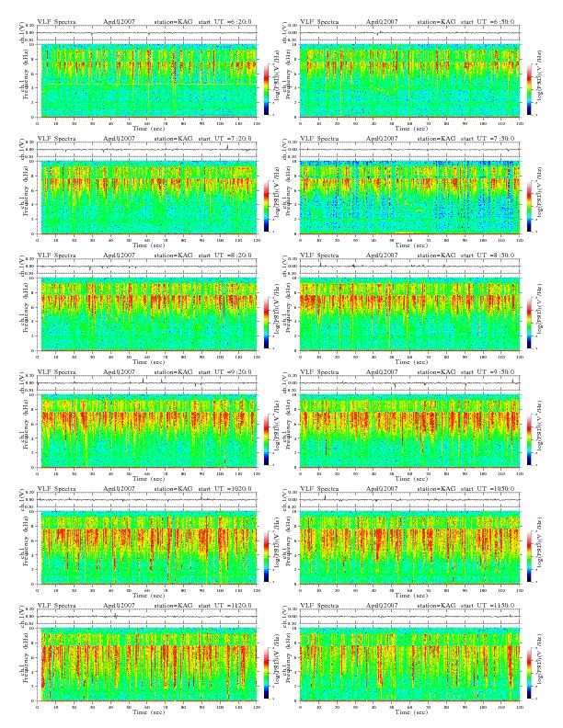563x728 pixels.
Task: Click the title text 'start UT =8:50:0'
Action: (488, 256)
